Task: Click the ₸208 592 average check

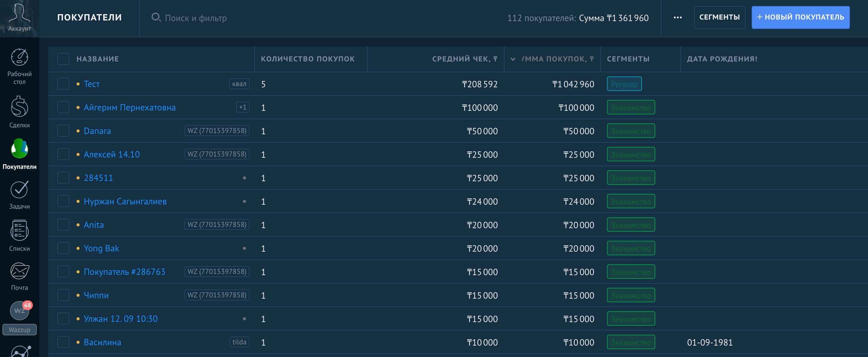Action: point(480,84)
